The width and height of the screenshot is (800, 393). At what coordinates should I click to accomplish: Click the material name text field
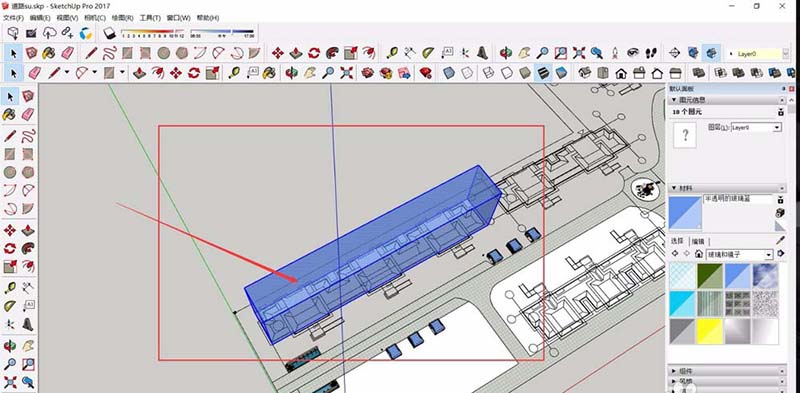738,199
